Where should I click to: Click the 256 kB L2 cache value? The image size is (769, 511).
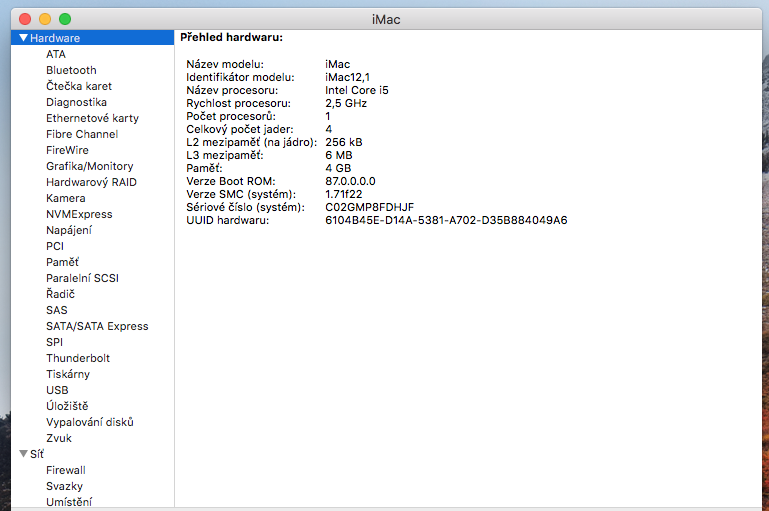(x=344, y=142)
